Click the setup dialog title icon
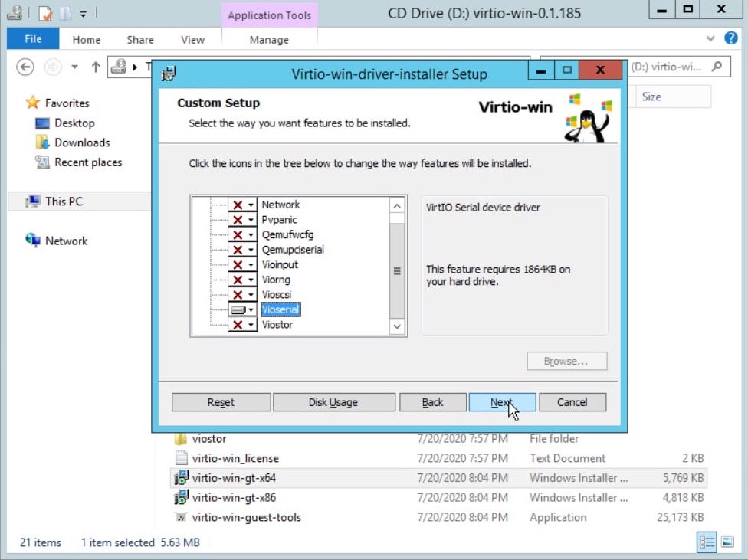The width and height of the screenshot is (748, 560). point(169,74)
